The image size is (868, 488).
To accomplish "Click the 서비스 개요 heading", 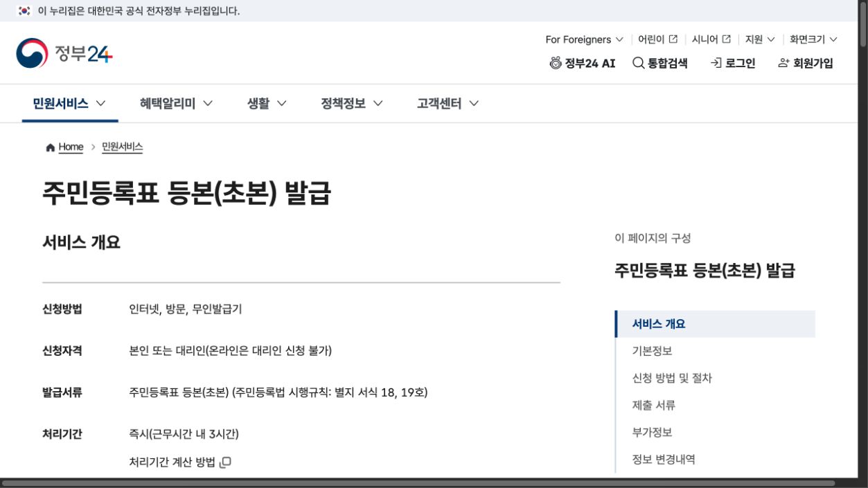I will pos(81,243).
